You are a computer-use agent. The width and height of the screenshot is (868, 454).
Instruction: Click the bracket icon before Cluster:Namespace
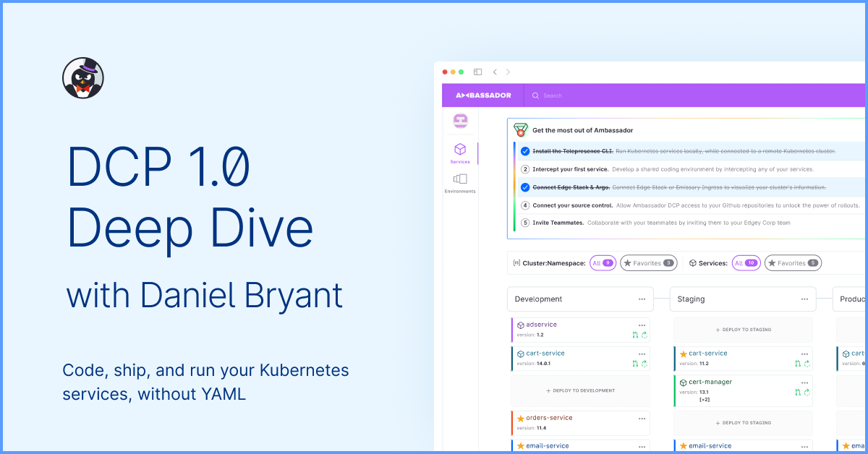coord(516,263)
